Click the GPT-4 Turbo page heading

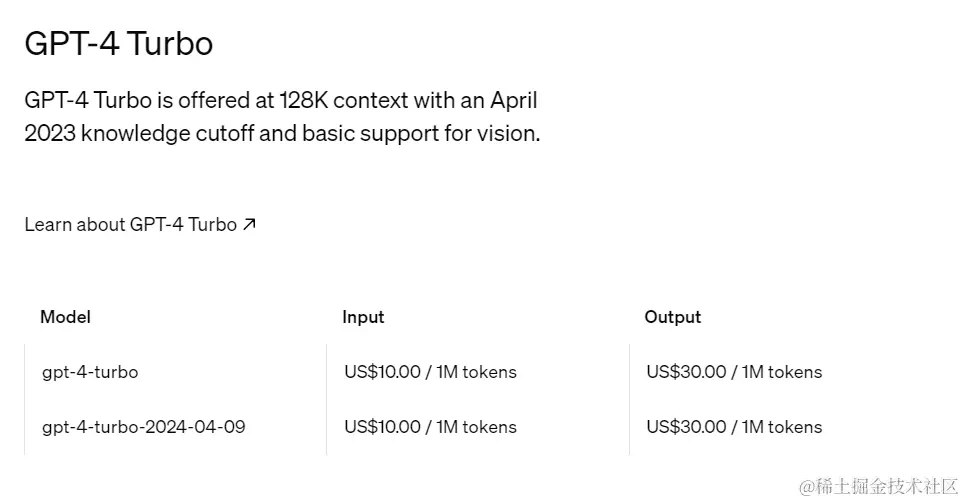coord(118,44)
